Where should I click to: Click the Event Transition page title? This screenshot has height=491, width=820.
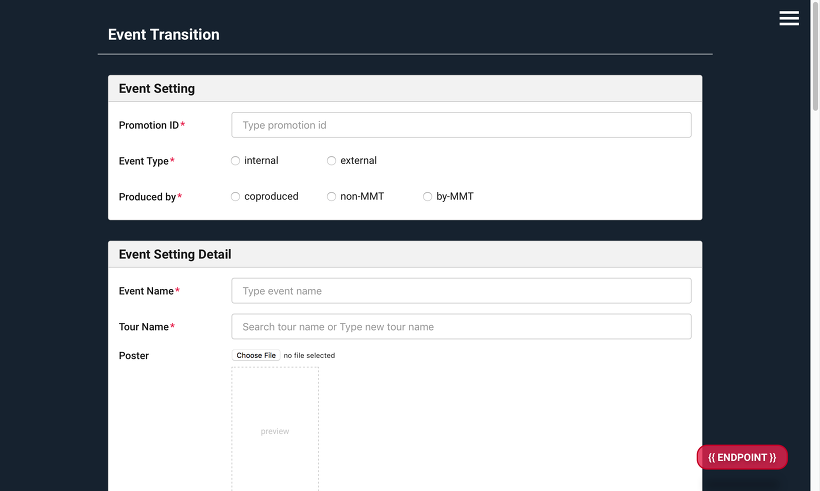[164, 35]
